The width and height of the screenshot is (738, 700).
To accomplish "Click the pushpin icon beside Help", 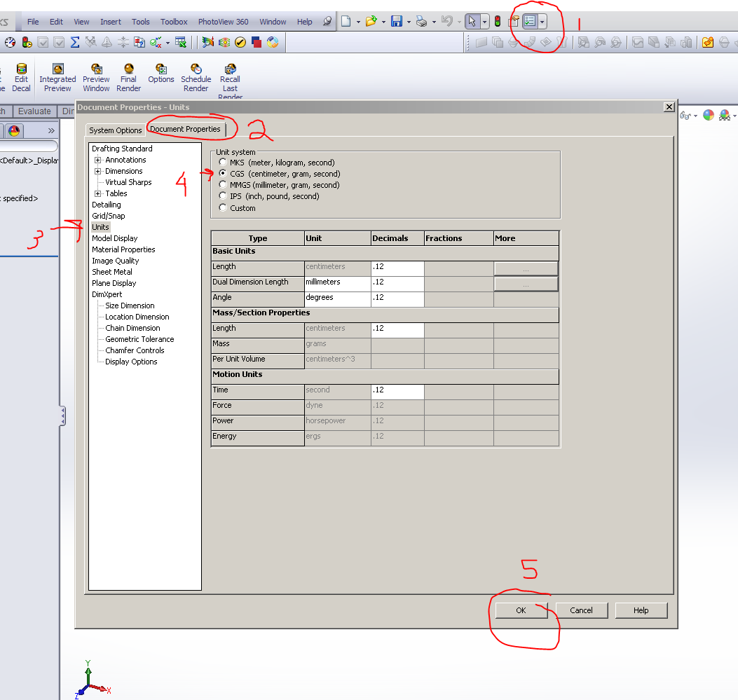I will [x=327, y=21].
